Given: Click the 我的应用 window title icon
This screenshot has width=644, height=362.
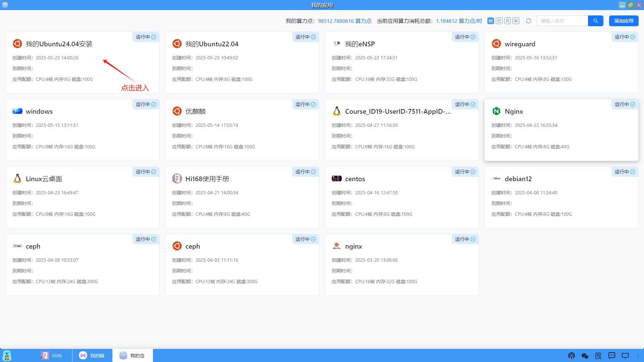Looking at the screenshot, I should pyautogui.click(x=5, y=5).
